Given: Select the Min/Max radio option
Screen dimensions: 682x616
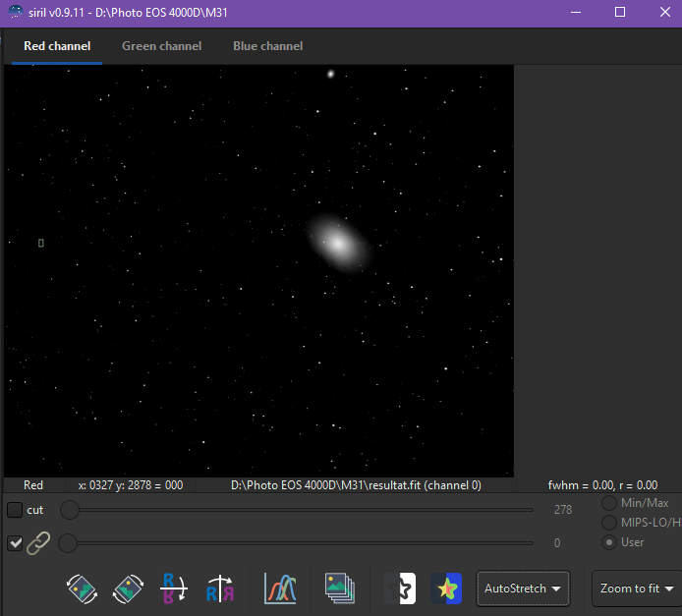Looking at the screenshot, I should [x=609, y=503].
